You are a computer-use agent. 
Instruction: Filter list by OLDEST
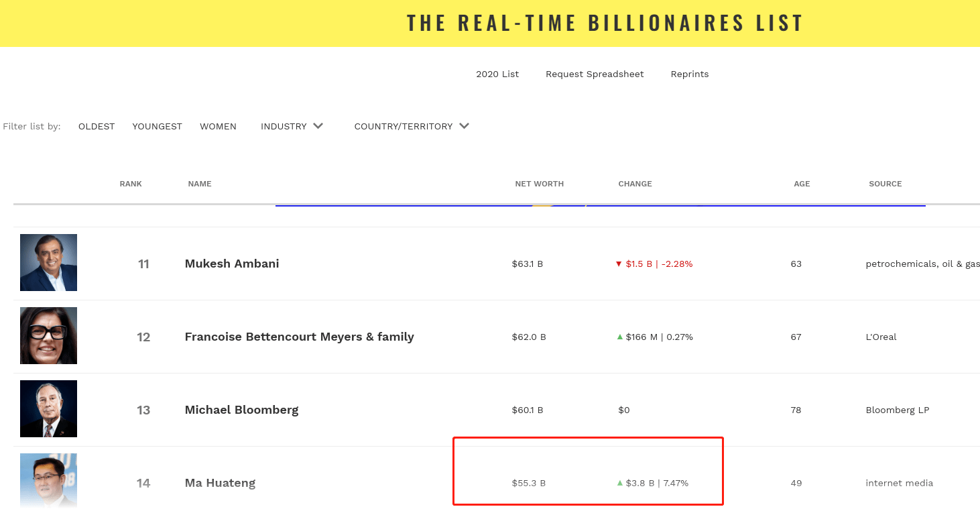click(97, 126)
